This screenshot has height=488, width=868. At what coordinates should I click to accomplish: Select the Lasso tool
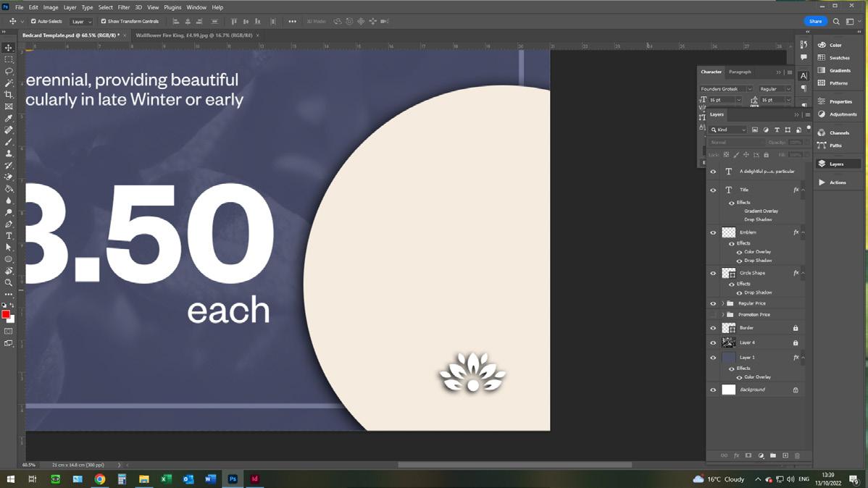click(8, 72)
